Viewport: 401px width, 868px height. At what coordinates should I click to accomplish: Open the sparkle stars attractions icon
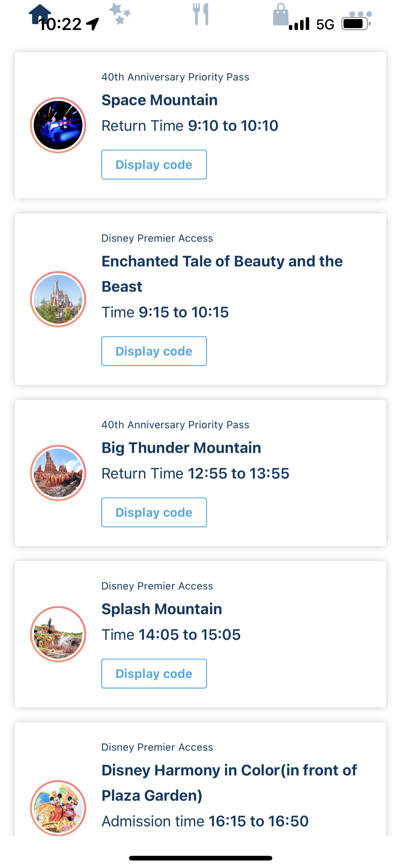click(120, 13)
